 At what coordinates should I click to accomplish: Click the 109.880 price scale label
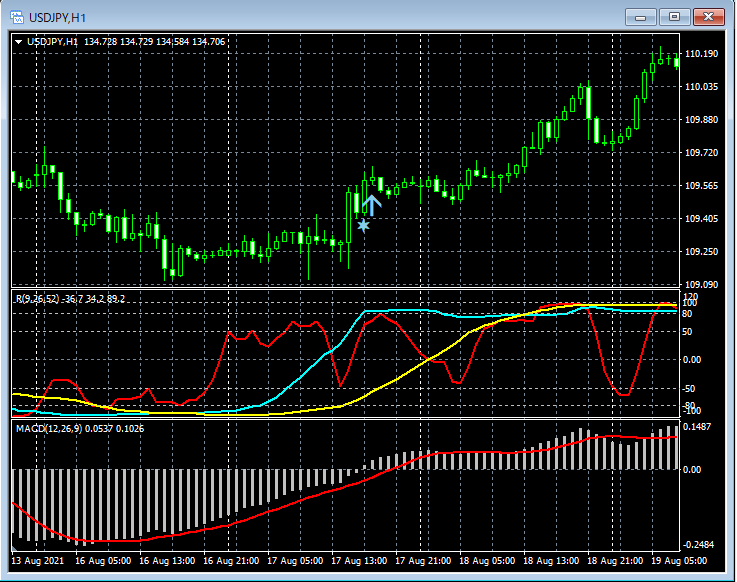click(x=702, y=119)
